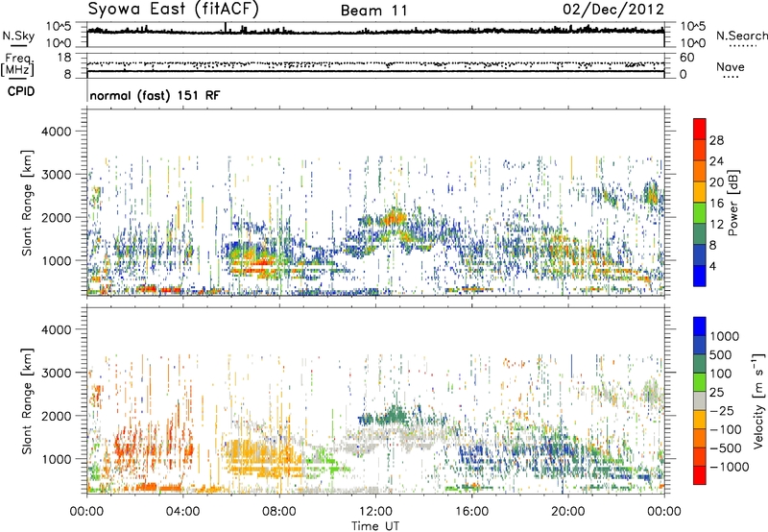
Task: Click the 'Velocity [m s-1]' colorbar label
Action: (758, 400)
